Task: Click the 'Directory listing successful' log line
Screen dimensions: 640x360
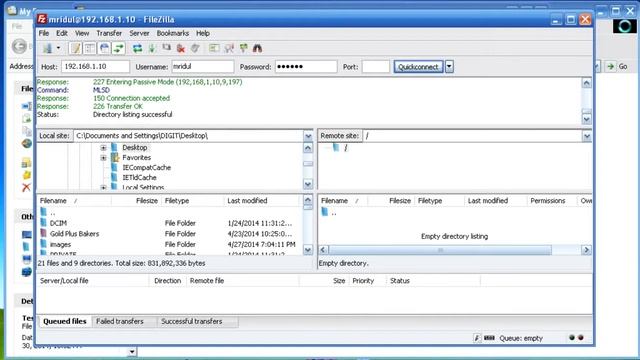Action: tap(132, 114)
